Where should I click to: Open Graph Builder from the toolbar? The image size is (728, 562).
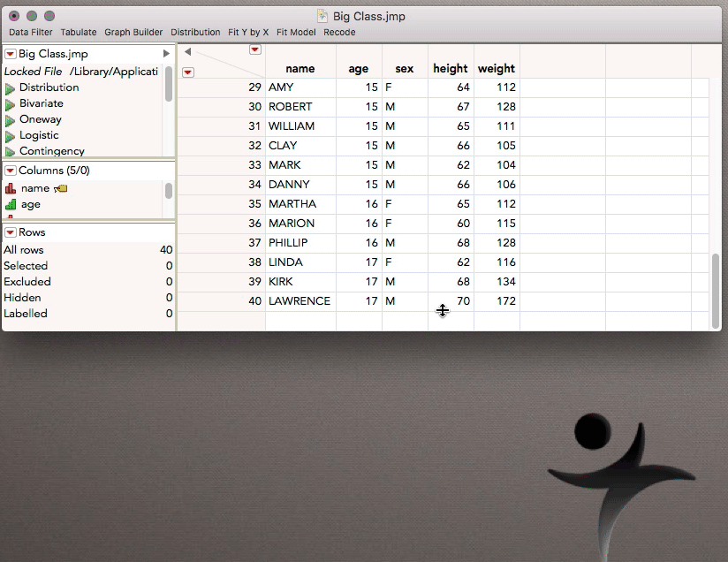[133, 32]
